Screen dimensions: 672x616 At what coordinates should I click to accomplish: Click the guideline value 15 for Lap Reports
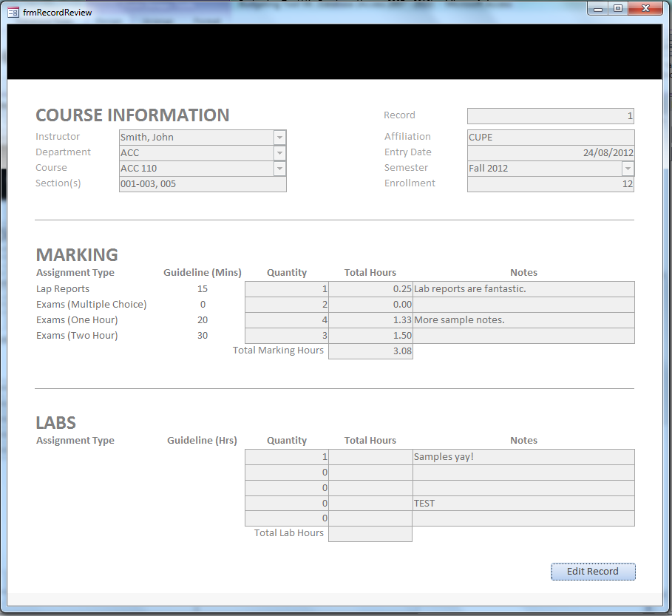[x=203, y=289]
